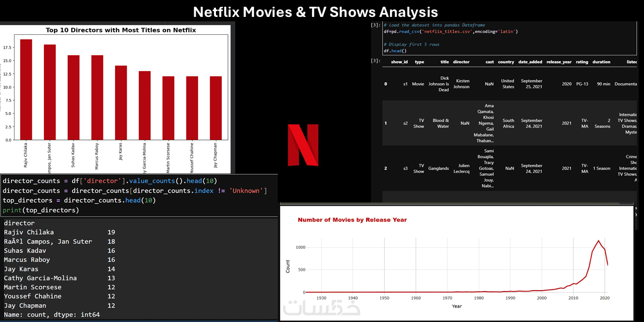Click the output line Name: count, dtype: int64
This screenshot has width=644, height=322.
click(52, 315)
